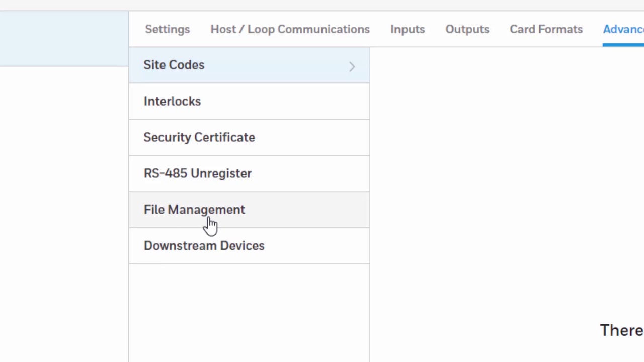Click blank list area below Downstream Devices

tap(249, 312)
